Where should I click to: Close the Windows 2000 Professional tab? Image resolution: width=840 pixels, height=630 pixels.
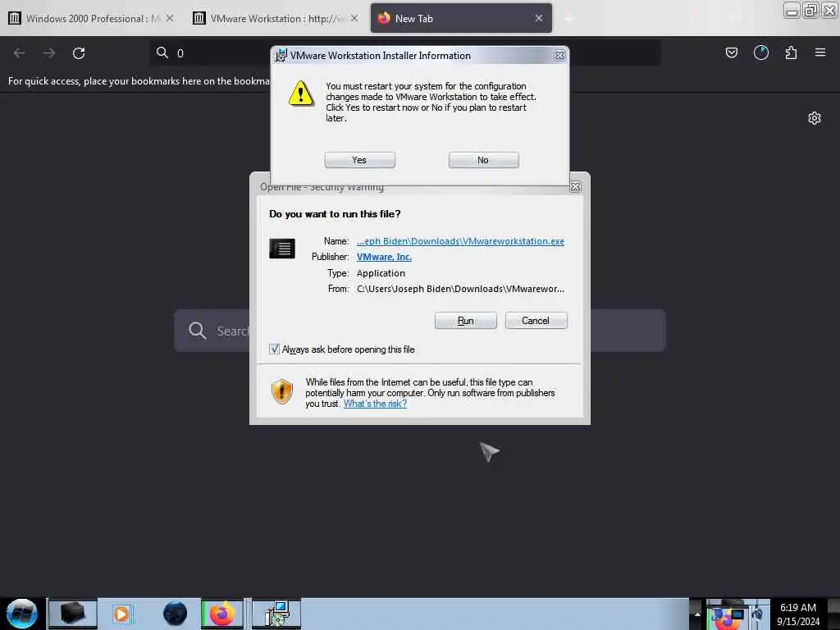pos(170,18)
